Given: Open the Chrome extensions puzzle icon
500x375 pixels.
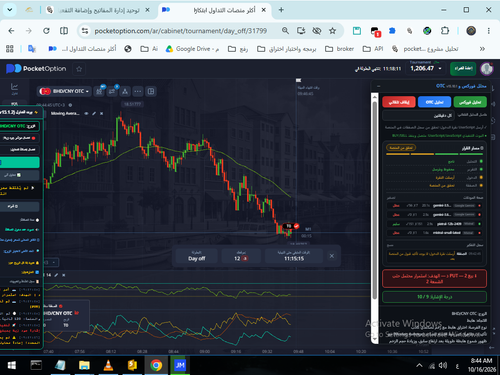Looking at the screenshot, I should (445, 31).
